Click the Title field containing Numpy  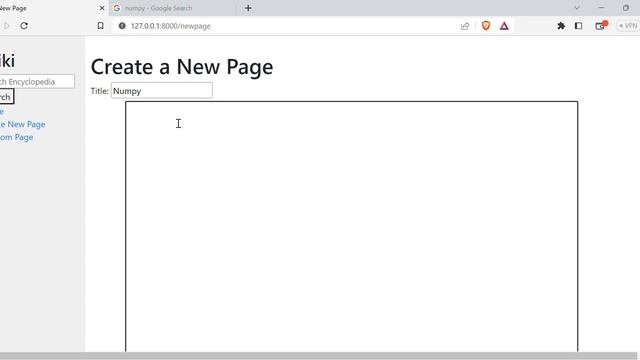point(162,91)
